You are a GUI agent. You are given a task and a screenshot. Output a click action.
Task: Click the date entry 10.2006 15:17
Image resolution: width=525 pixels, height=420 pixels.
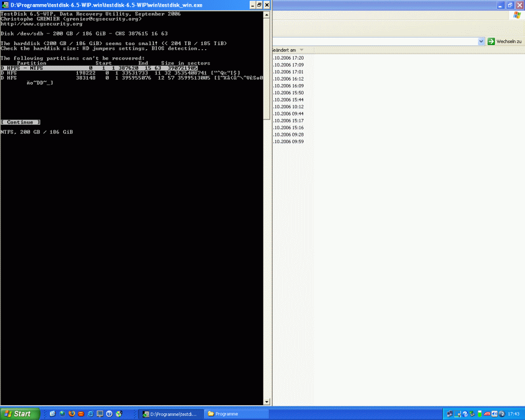(288, 121)
